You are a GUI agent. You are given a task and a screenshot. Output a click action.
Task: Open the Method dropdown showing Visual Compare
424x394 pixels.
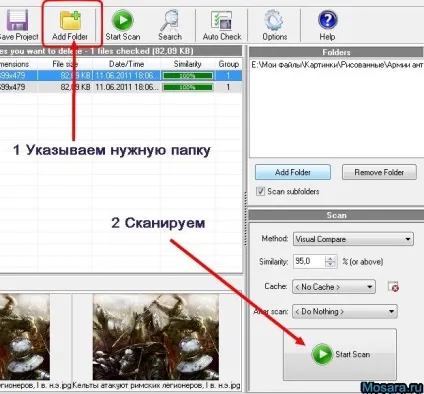353,239
